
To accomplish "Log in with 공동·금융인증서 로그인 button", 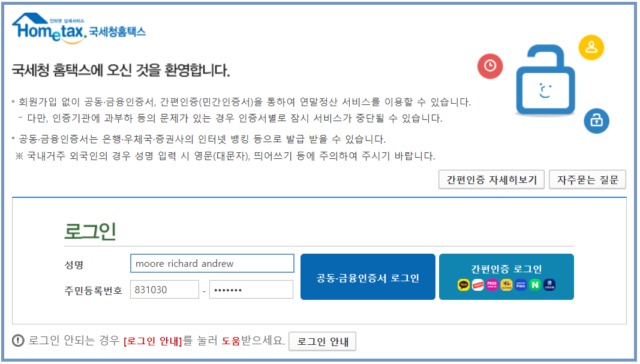I will point(368,276).
